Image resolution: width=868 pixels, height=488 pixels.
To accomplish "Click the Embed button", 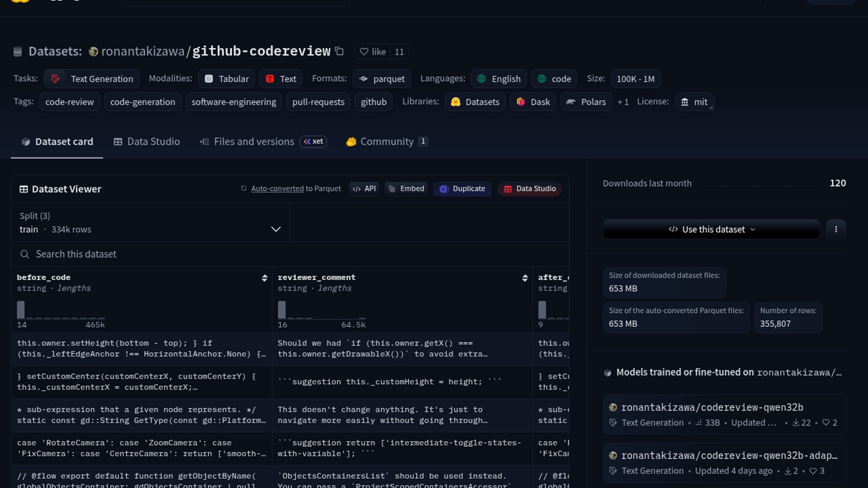I will [406, 189].
